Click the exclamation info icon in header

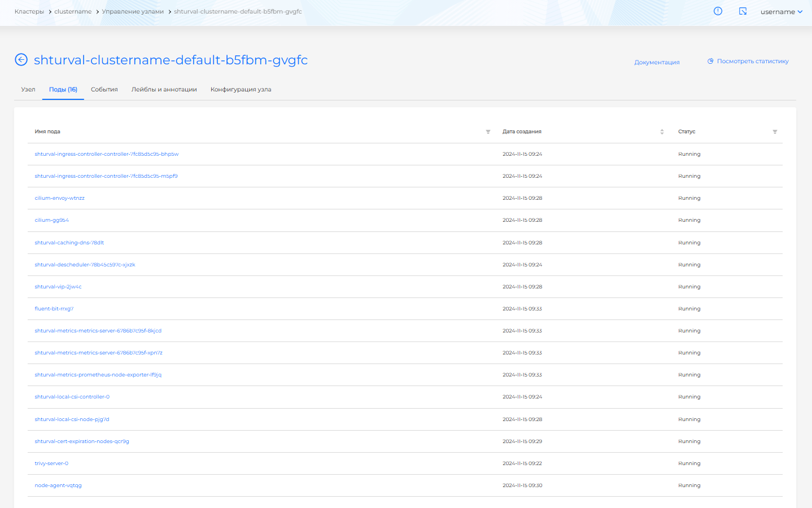pos(718,11)
